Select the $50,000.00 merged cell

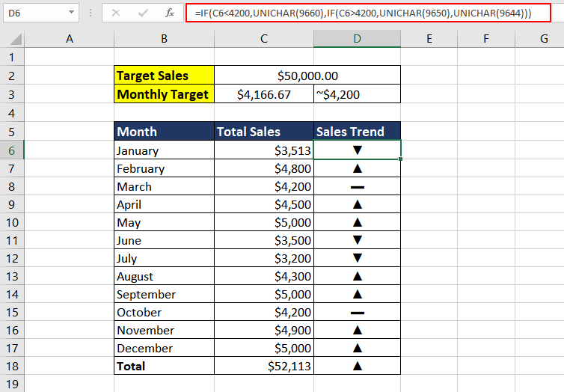[x=307, y=76]
